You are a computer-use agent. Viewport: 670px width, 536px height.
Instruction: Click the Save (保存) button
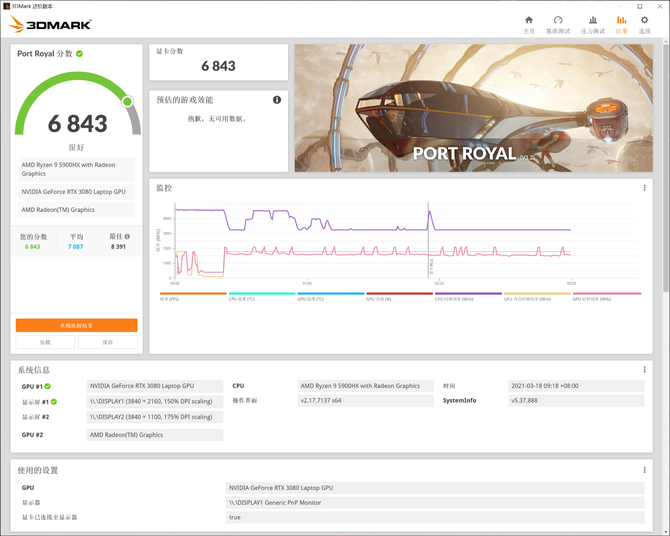tap(107, 342)
